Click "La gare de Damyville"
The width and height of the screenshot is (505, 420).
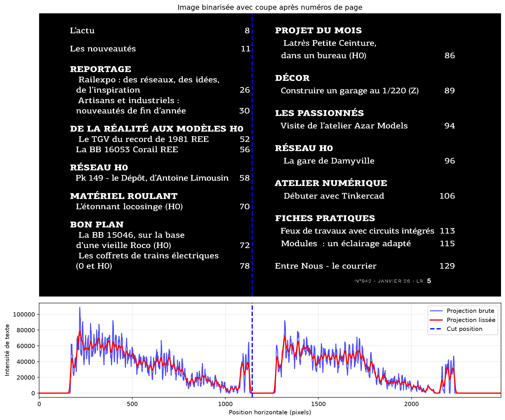(329, 161)
